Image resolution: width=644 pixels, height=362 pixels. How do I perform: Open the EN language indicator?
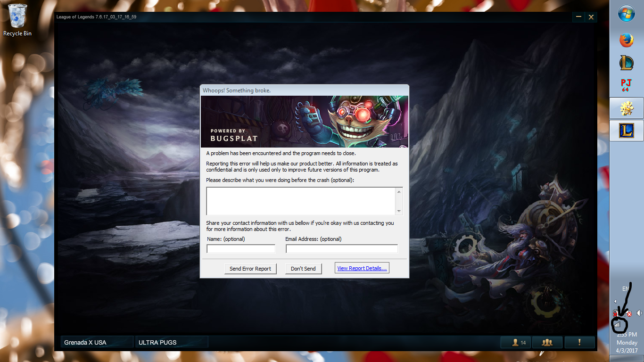(x=625, y=288)
